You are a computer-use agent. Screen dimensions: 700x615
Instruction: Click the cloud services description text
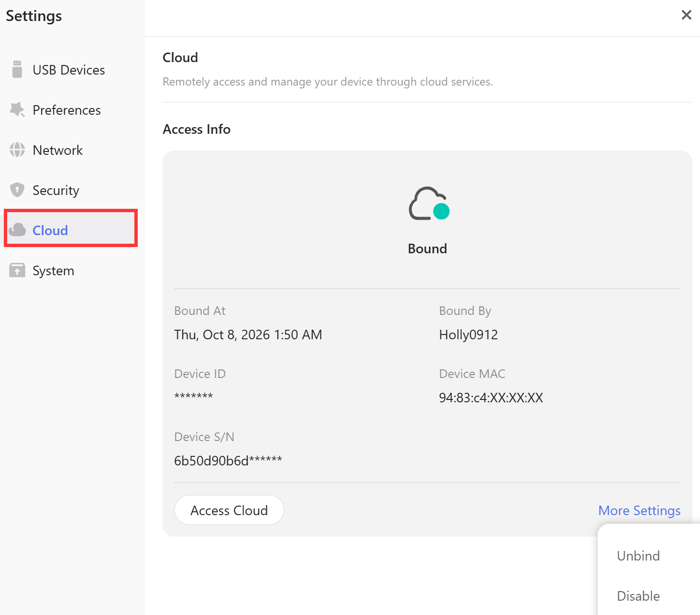click(328, 82)
